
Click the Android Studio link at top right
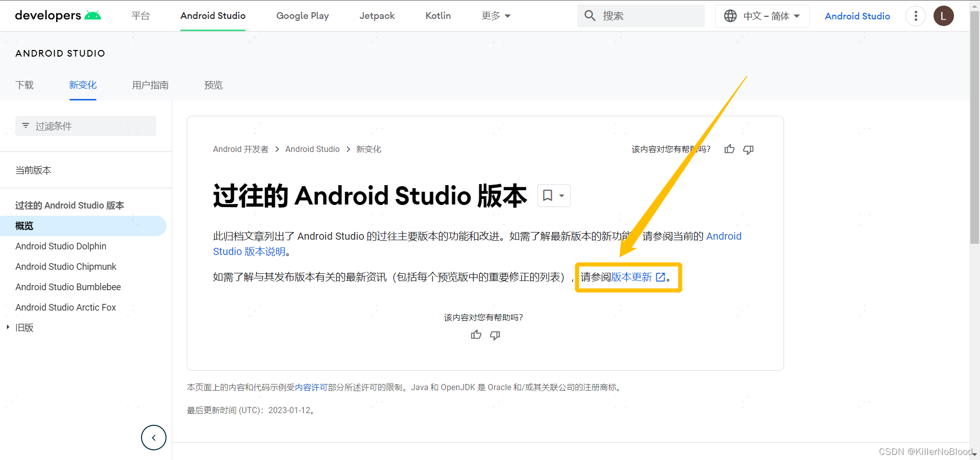(857, 16)
